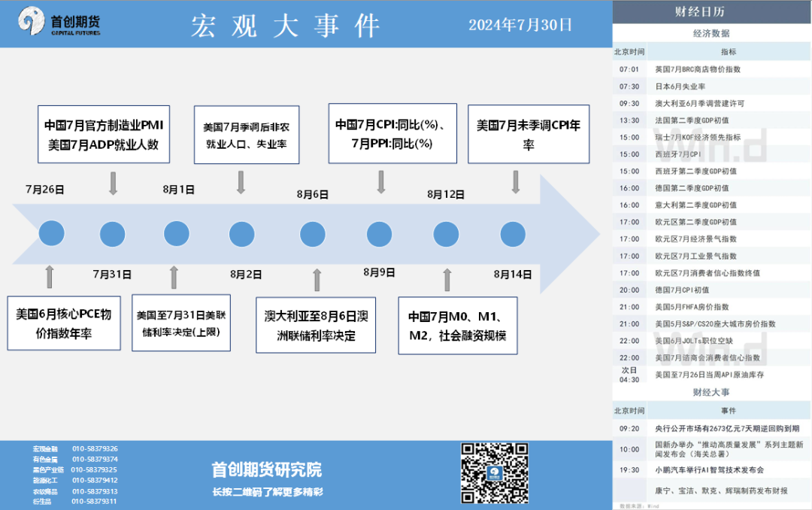Select the 德国7月CPI初值 row
Image resolution: width=812 pixels, height=510 pixels.
click(711, 290)
